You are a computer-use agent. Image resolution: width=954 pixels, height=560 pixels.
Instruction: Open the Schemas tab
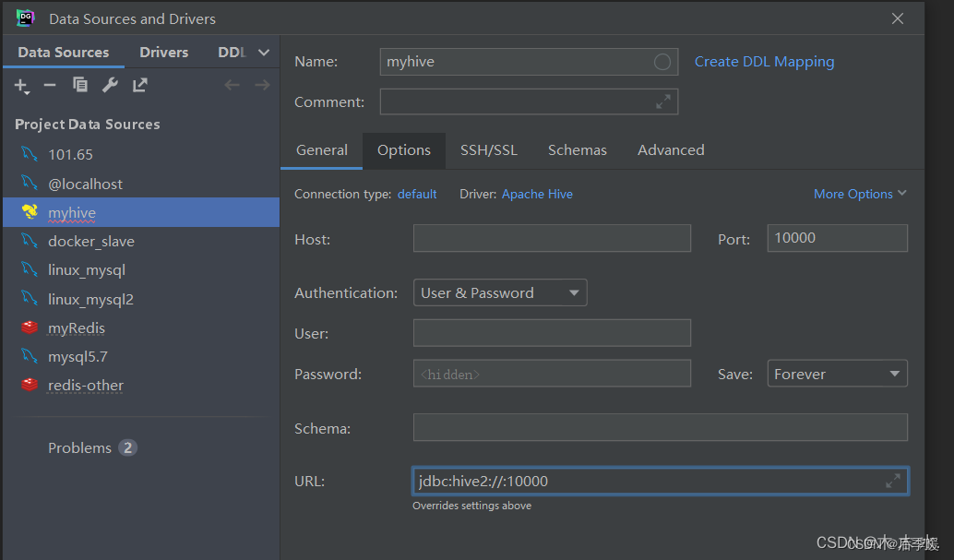(x=577, y=149)
